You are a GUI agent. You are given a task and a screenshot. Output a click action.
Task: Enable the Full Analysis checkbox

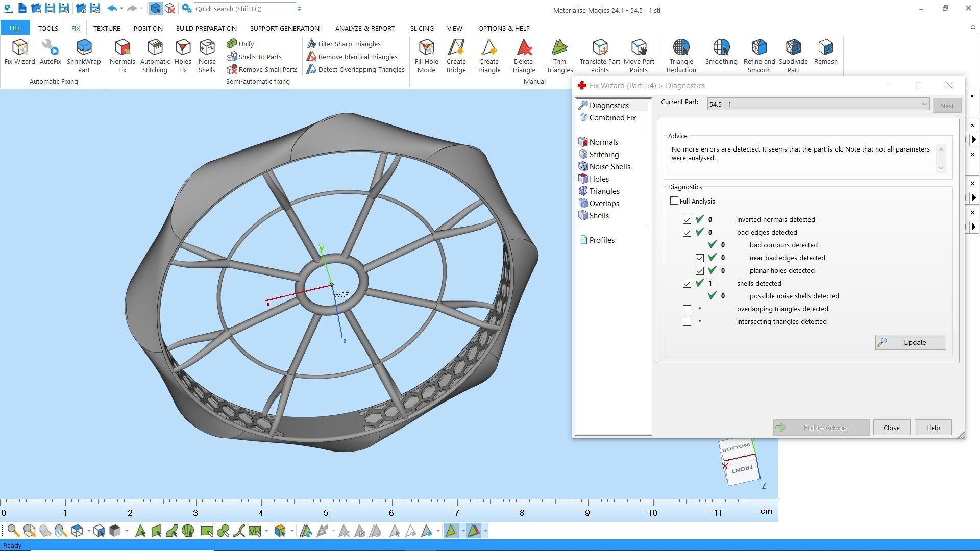(674, 201)
